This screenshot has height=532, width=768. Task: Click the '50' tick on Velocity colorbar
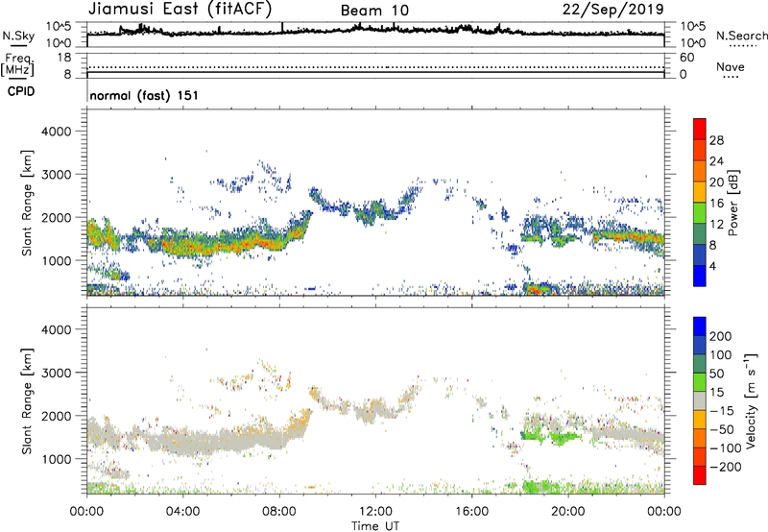tap(717, 374)
